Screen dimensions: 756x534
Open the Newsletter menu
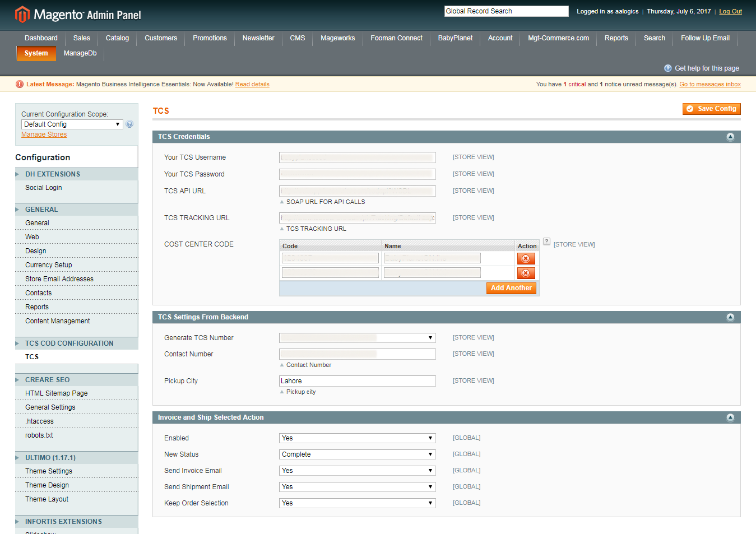(258, 38)
